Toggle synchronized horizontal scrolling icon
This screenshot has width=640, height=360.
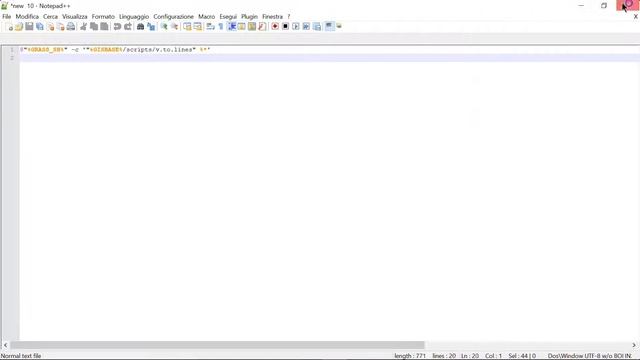tap(198, 27)
